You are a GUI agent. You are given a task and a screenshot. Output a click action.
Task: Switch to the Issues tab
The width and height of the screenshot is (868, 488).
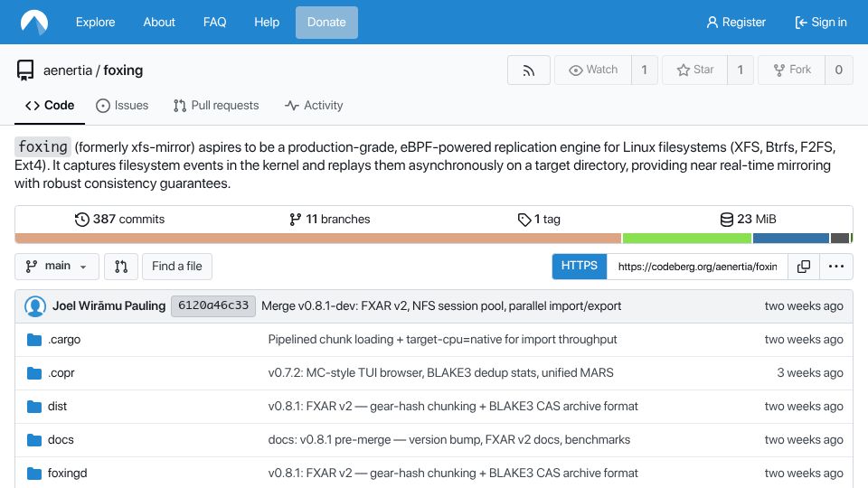tap(122, 105)
